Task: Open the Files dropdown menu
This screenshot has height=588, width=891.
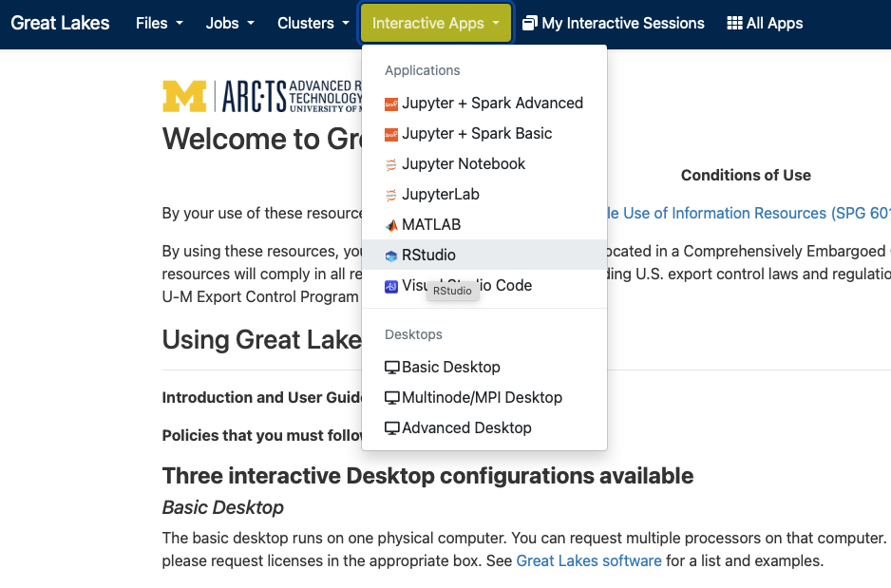Action: pyautogui.click(x=159, y=23)
